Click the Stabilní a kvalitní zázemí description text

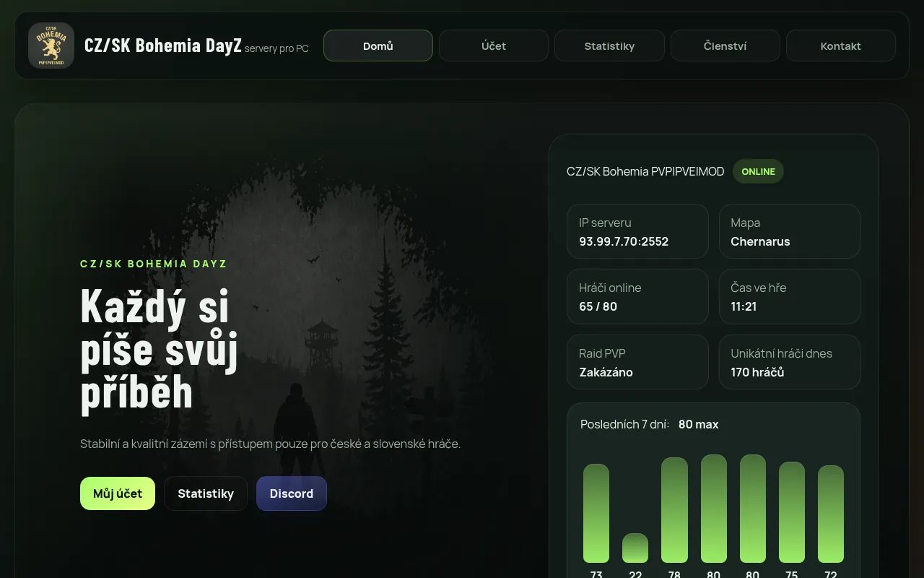(270, 444)
